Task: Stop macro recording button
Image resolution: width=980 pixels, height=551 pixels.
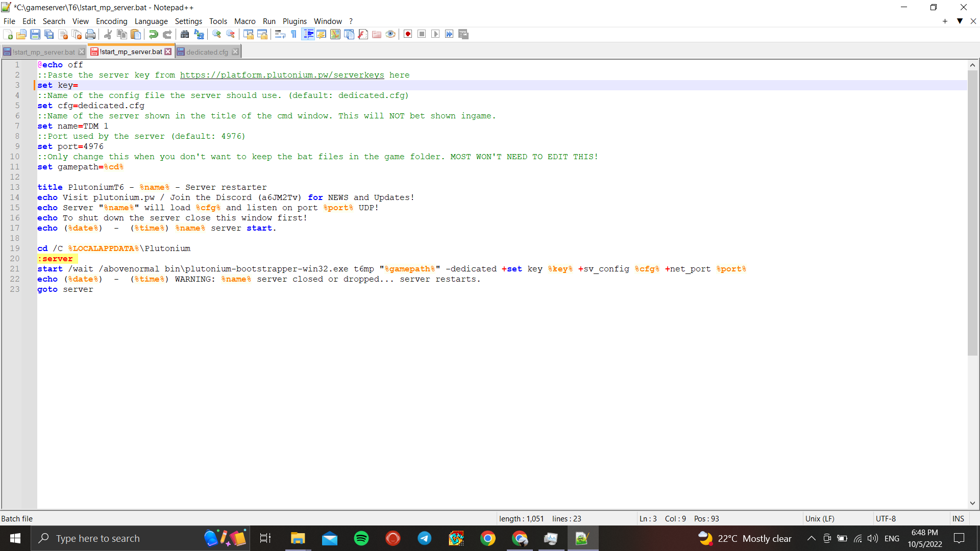Action: (x=422, y=34)
